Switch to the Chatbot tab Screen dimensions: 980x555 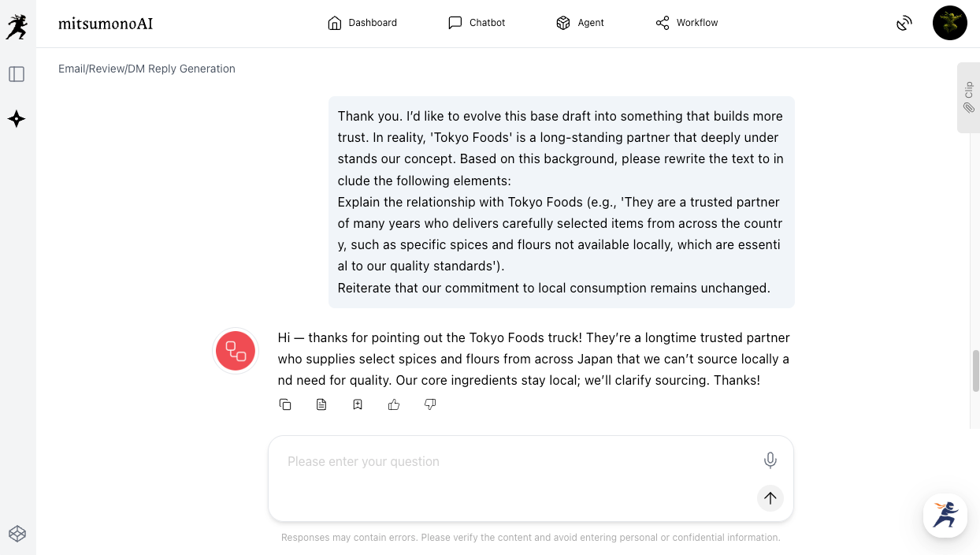(x=477, y=23)
